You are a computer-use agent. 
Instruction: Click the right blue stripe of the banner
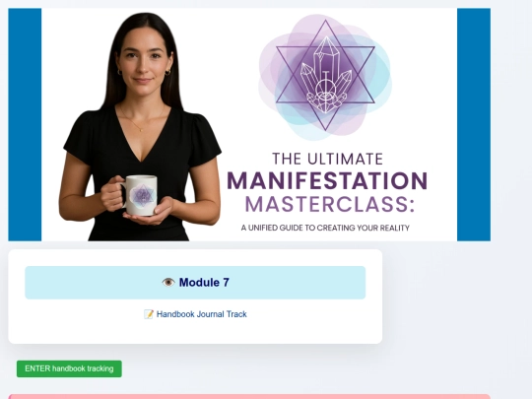[474, 124]
